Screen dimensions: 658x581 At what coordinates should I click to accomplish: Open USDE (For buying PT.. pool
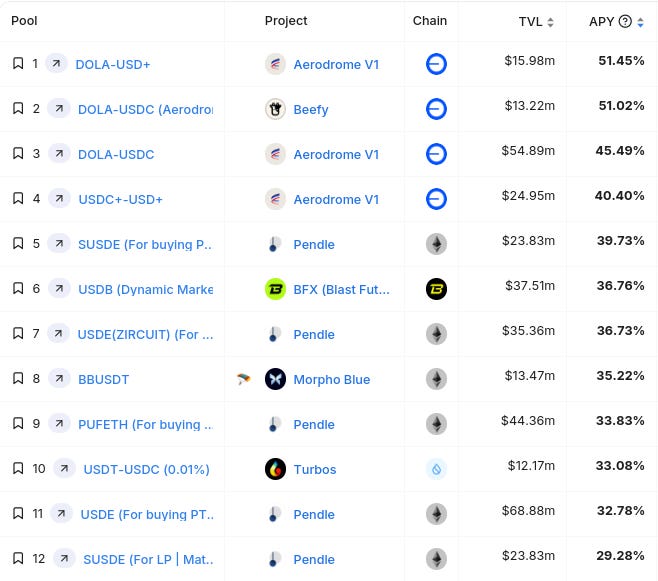point(147,515)
